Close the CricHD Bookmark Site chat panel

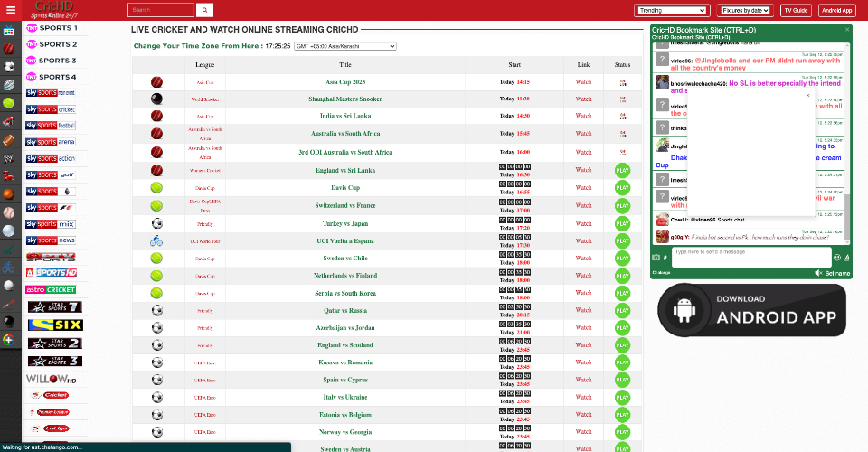[x=847, y=29]
